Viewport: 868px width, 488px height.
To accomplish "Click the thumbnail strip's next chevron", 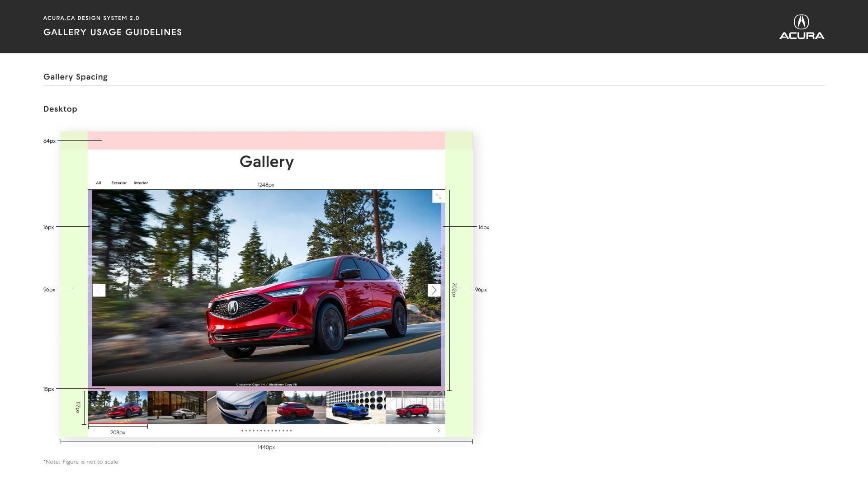I will pos(439,431).
